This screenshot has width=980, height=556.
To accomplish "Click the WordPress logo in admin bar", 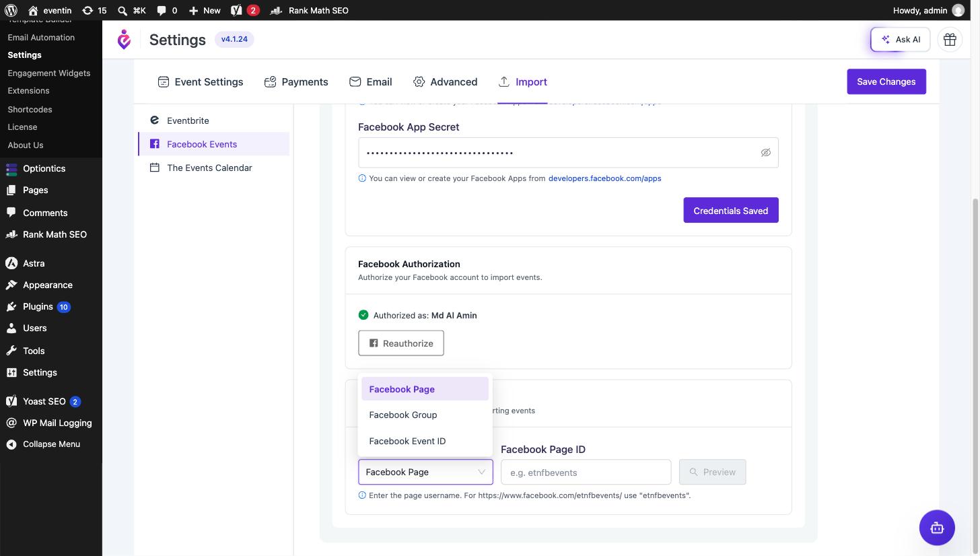I will point(10,10).
